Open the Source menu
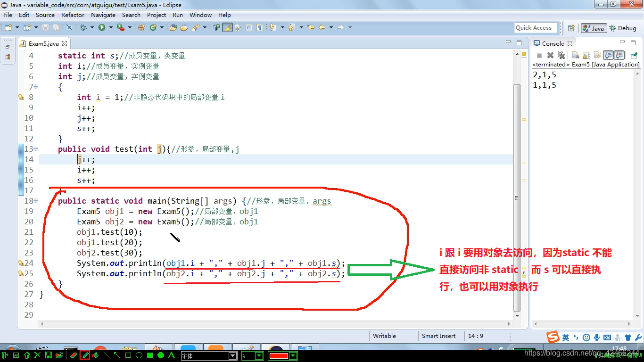This screenshot has height=362, width=644. pos(45,15)
